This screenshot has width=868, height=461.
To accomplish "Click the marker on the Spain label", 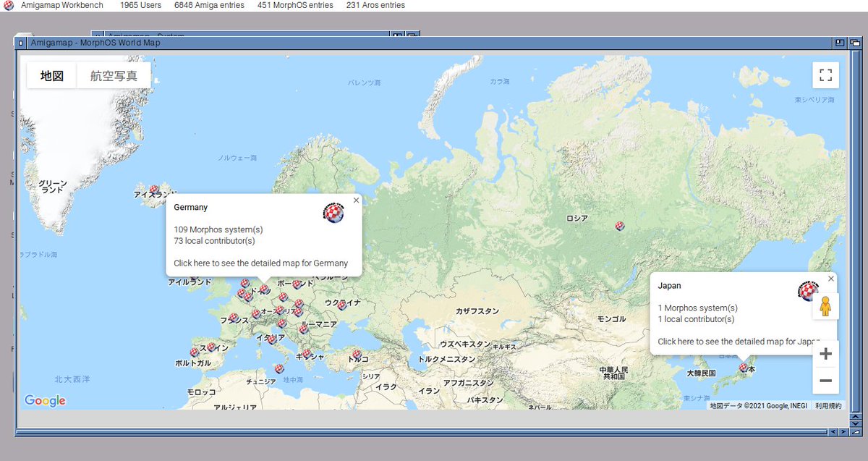I will [x=211, y=347].
